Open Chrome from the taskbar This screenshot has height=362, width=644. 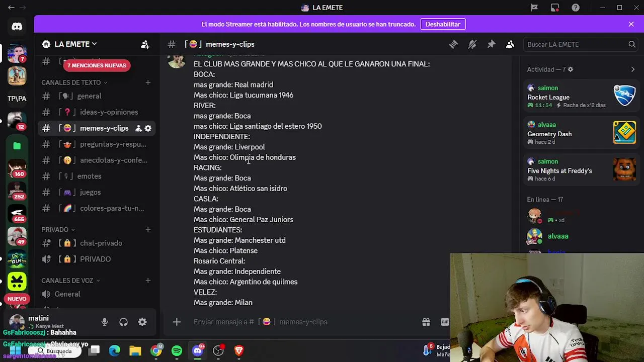click(x=156, y=350)
